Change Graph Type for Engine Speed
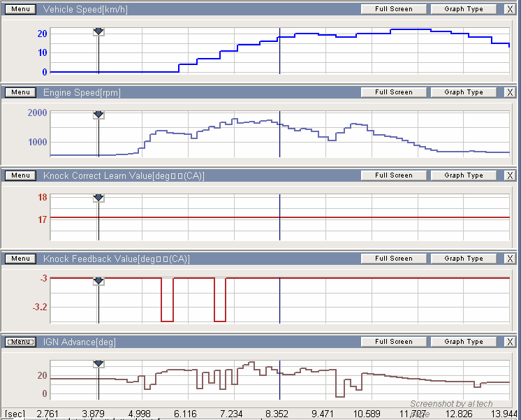Viewport: 521px width, 420px height. click(464, 92)
